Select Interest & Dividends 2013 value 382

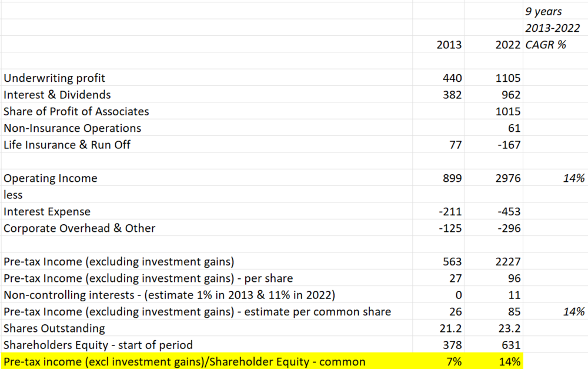point(439,95)
